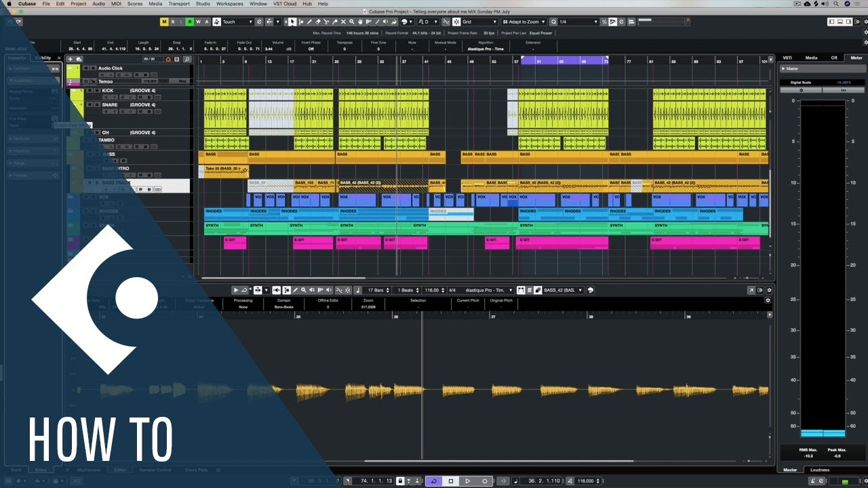Click the master level meter blue bar
This screenshot has height=488, width=868.
[823, 432]
